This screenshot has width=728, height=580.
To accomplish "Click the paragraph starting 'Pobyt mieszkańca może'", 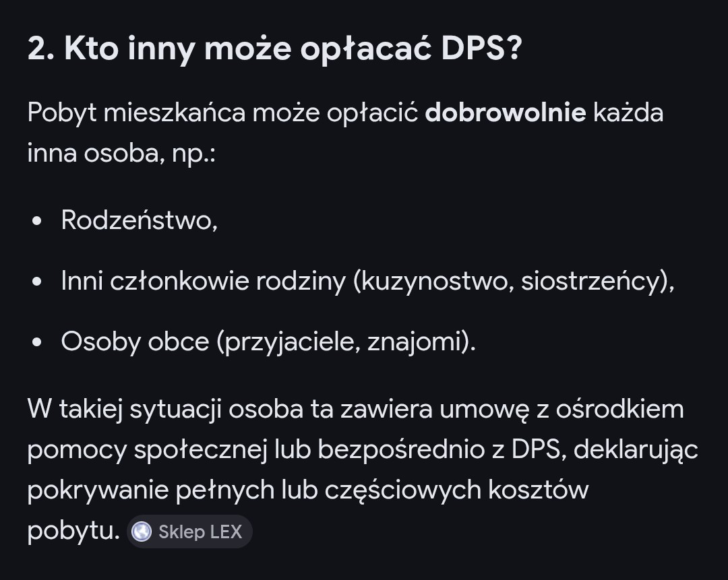I will click(x=345, y=133).
